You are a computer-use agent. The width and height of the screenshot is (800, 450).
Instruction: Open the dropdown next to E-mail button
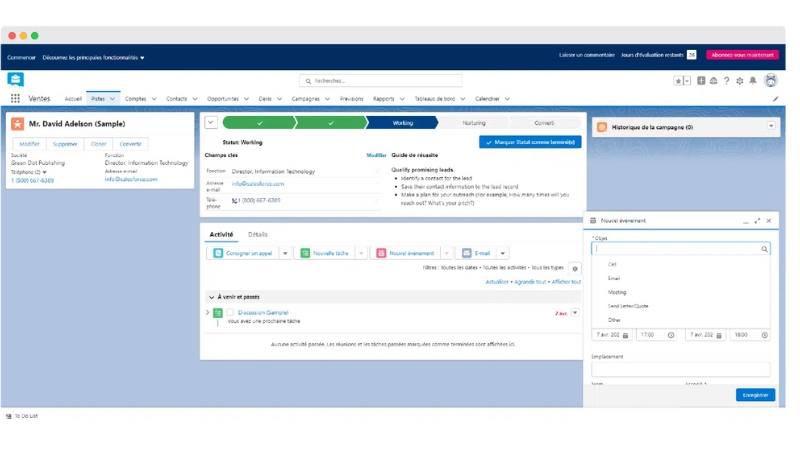tap(504, 253)
